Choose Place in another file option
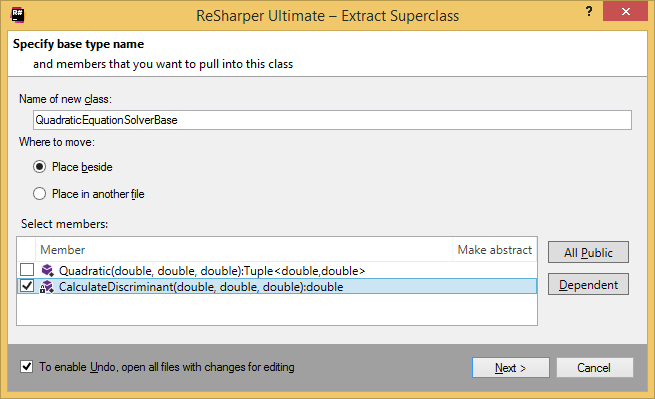 coord(39,194)
